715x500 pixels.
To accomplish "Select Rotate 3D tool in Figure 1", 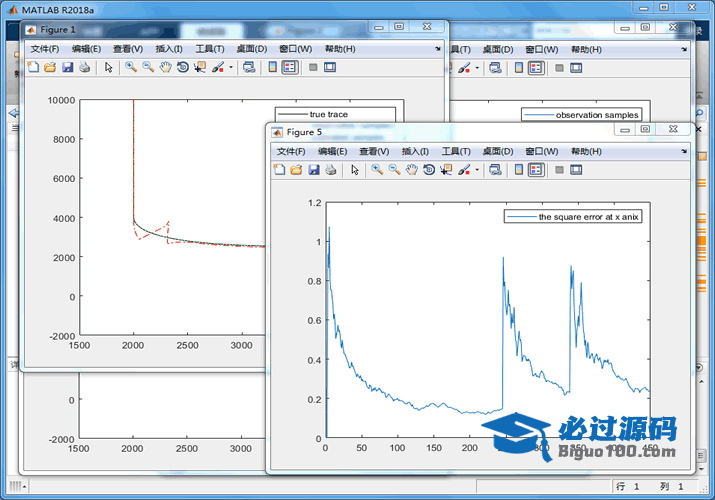I will point(183,67).
